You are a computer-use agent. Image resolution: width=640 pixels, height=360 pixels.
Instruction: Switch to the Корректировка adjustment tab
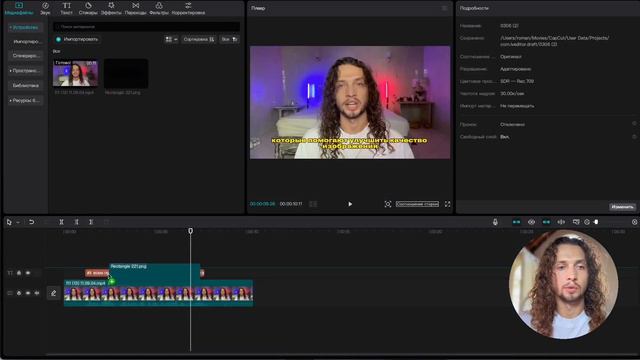click(188, 9)
